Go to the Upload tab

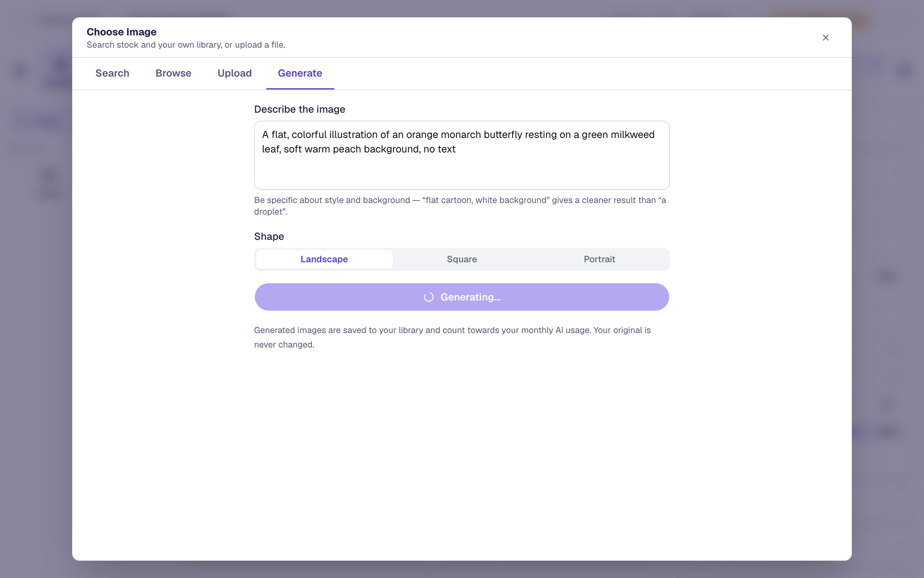coord(235,73)
